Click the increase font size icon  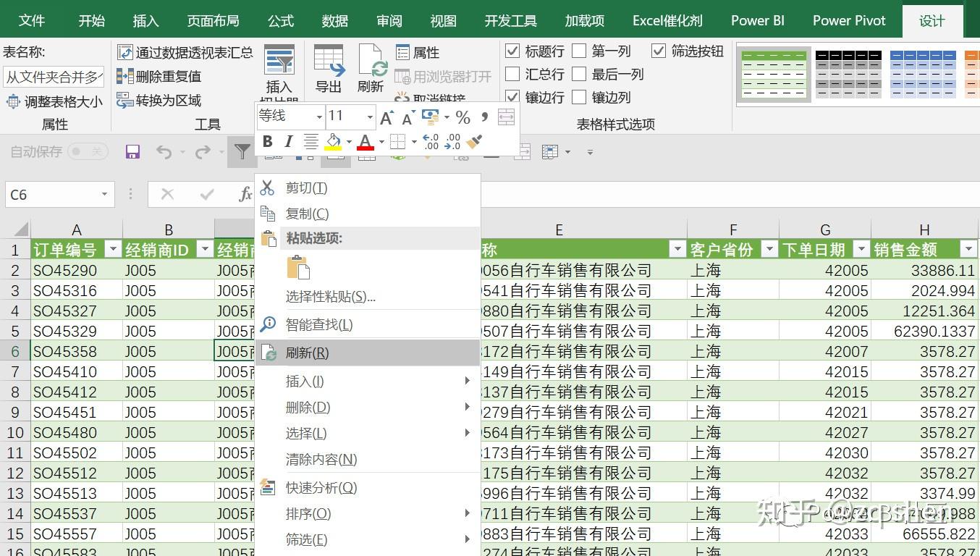click(386, 117)
